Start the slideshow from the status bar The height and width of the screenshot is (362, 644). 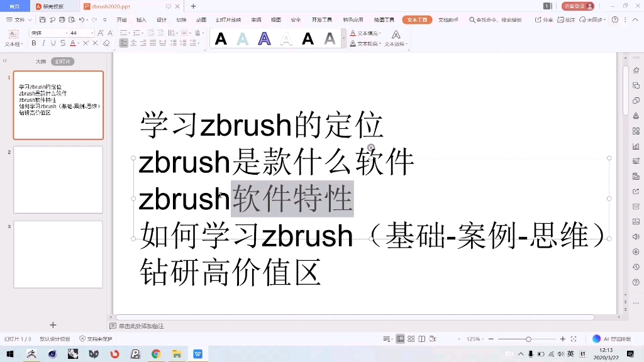[431, 338]
